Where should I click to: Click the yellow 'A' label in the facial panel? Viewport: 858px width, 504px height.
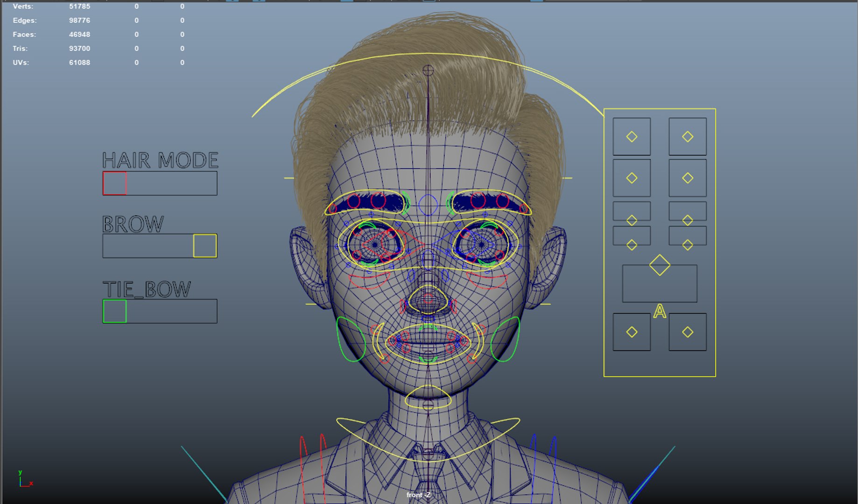coord(660,311)
